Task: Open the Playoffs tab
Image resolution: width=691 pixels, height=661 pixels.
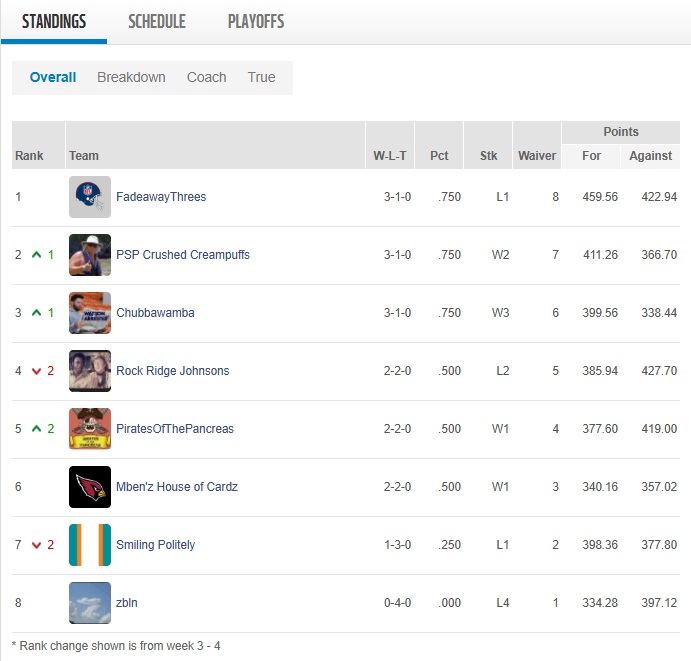Action: tap(256, 22)
